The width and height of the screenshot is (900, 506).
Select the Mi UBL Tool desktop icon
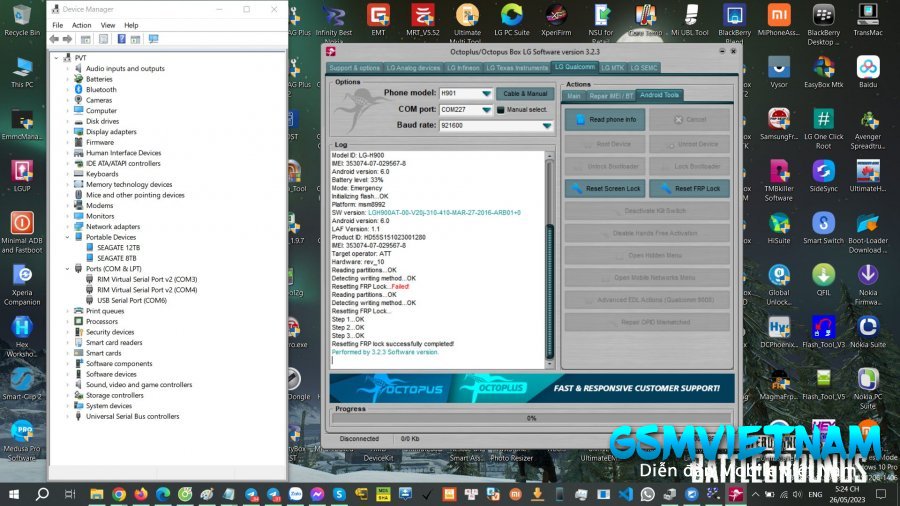coord(690,20)
